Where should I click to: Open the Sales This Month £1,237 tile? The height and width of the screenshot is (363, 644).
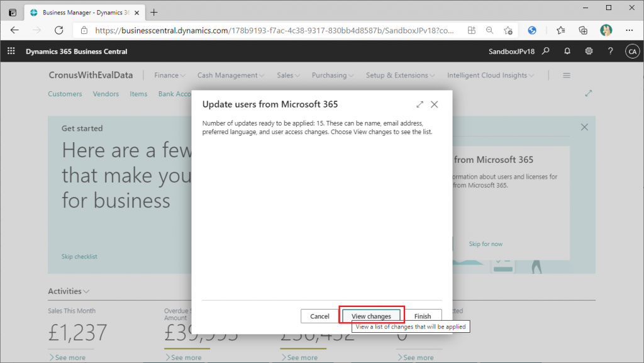coord(77,333)
